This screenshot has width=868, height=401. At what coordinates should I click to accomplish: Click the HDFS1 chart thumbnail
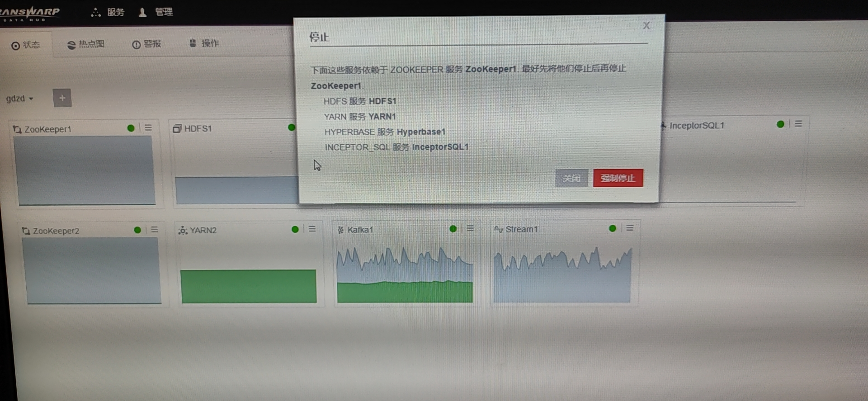click(x=237, y=190)
